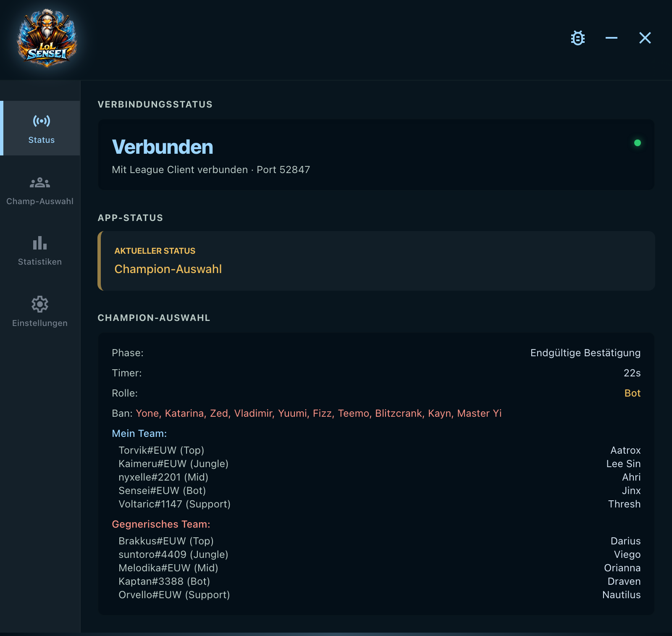Click the Thresh champion pick
Image resolution: width=672 pixels, height=636 pixels.
coord(624,504)
